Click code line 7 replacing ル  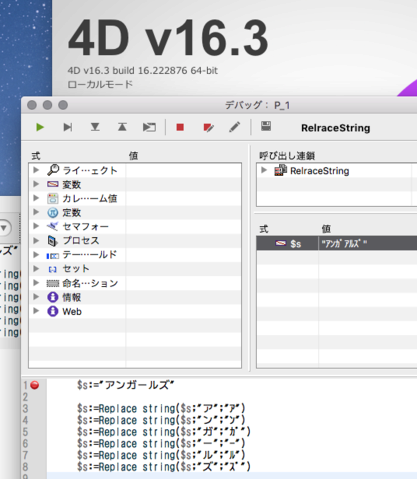pos(161,455)
